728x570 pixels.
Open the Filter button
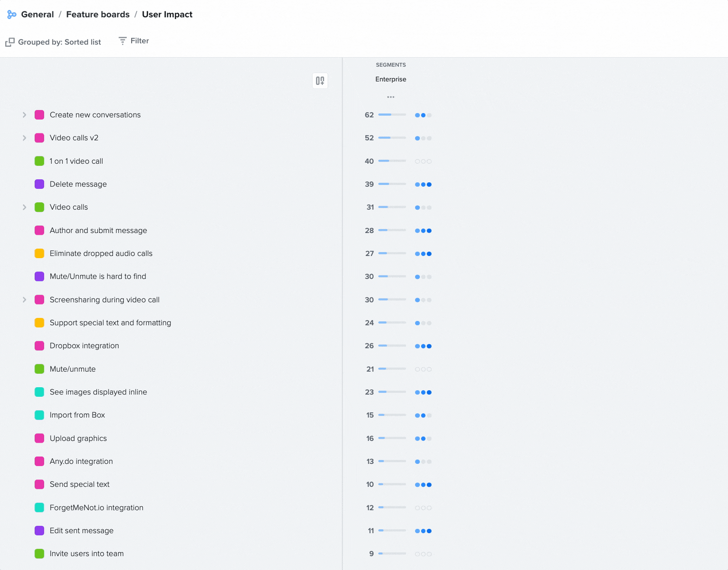coord(134,41)
